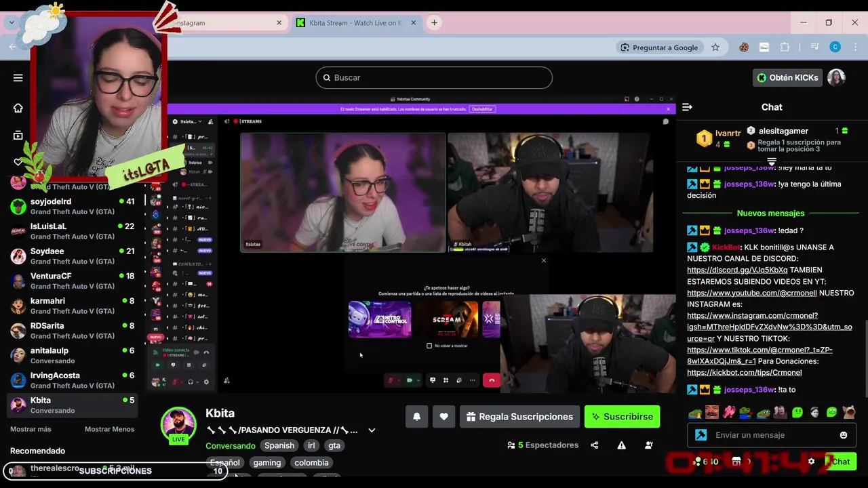This screenshot has width=868, height=488.
Task: Open the Kick hamburger sidebar menu
Action: point(18,78)
